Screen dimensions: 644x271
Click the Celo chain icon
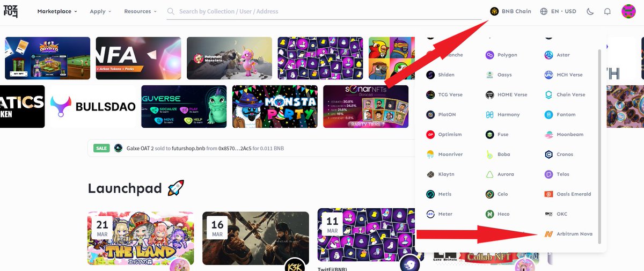pyautogui.click(x=489, y=194)
